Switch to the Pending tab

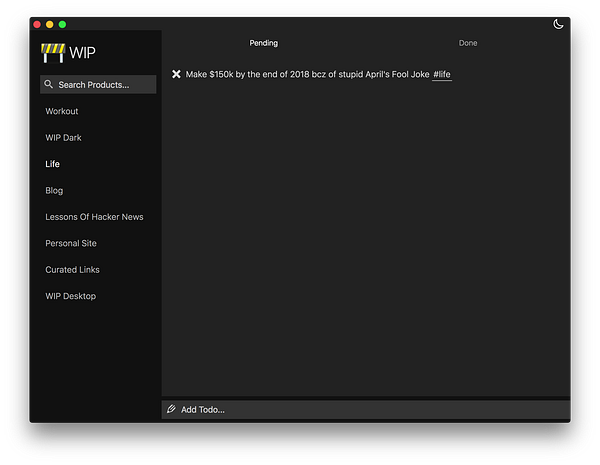click(264, 43)
